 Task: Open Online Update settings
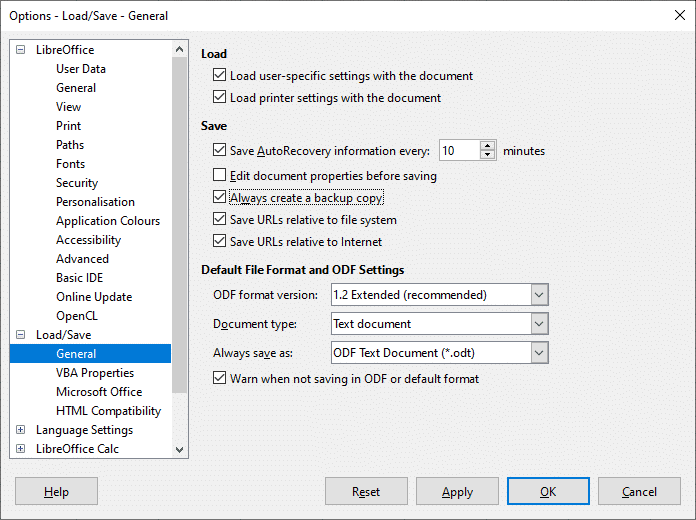pyautogui.click(x=94, y=297)
